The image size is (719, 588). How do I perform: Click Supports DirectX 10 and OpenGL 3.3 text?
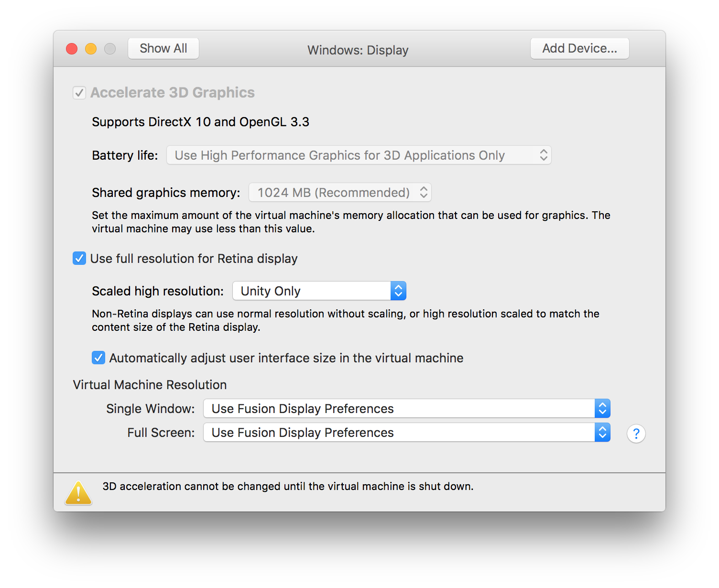point(200,122)
